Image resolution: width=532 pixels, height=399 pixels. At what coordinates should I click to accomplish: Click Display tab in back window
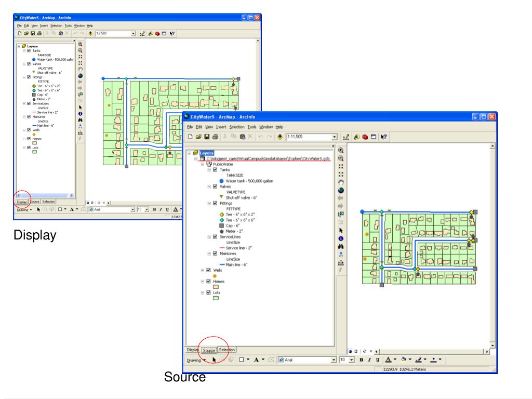[x=22, y=202]
